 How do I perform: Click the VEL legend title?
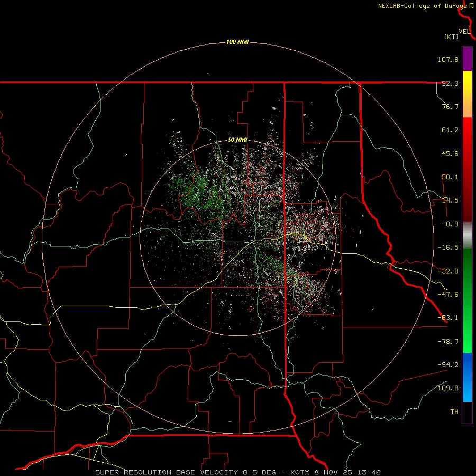coord(464,32)
